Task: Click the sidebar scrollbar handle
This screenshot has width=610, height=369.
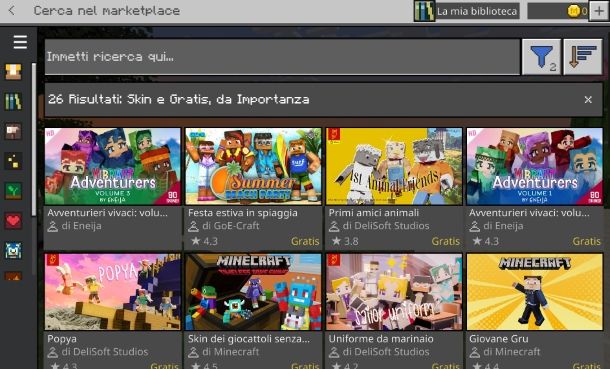Action: click(x=34, y=140)
